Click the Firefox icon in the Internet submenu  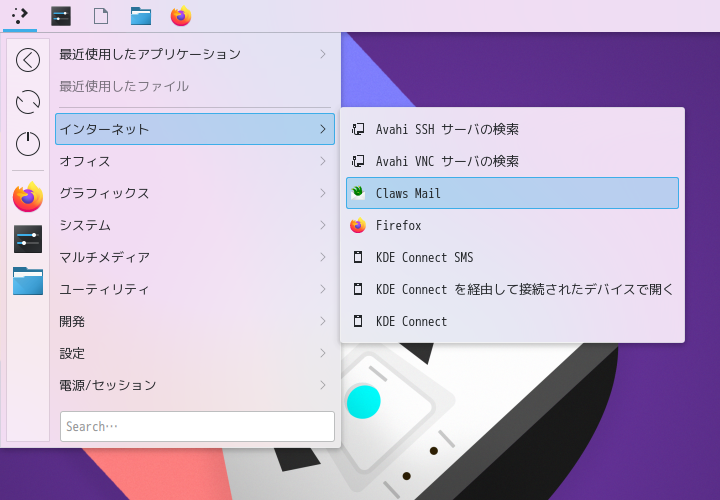[x=358, y=225]
